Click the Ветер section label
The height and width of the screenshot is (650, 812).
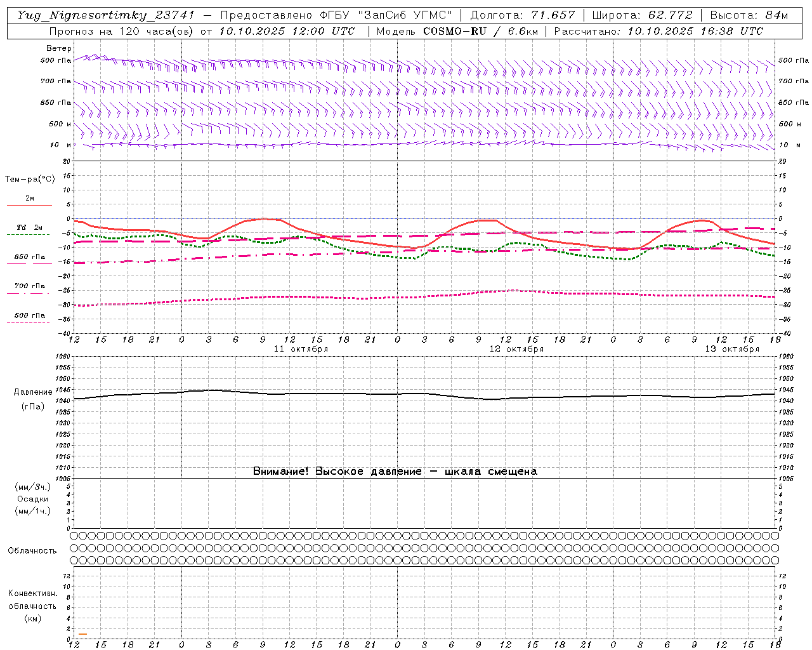click(x=59, y=48)
